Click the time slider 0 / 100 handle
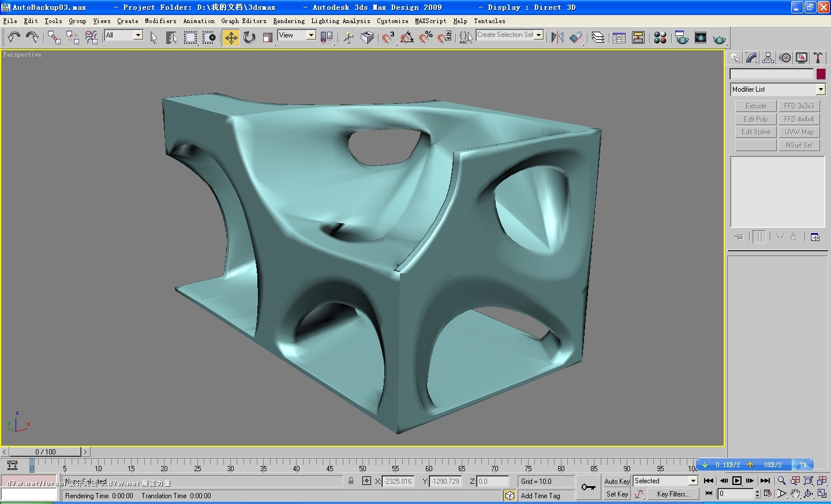Screen dimensions: 831x504 click(x=46, y=452)
